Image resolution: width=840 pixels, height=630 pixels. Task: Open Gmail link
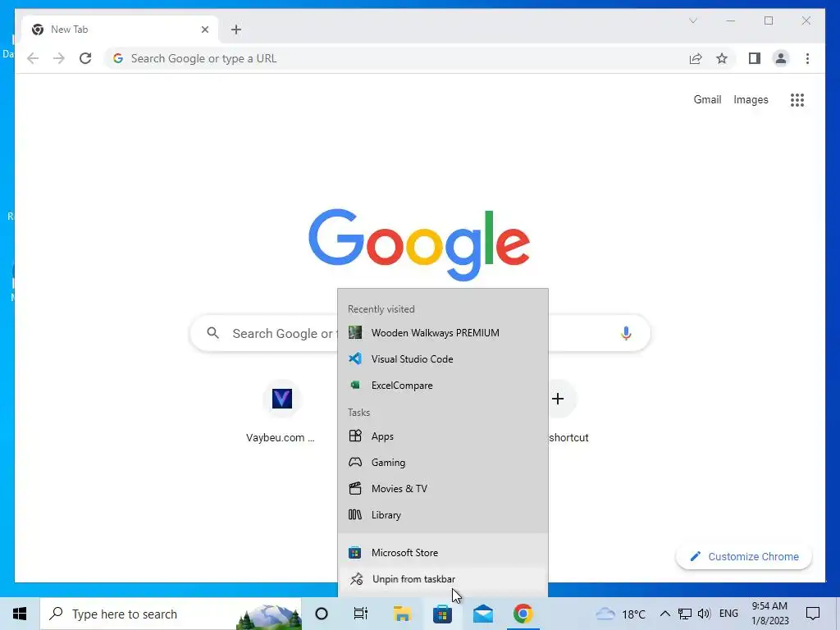click(707, 99)
